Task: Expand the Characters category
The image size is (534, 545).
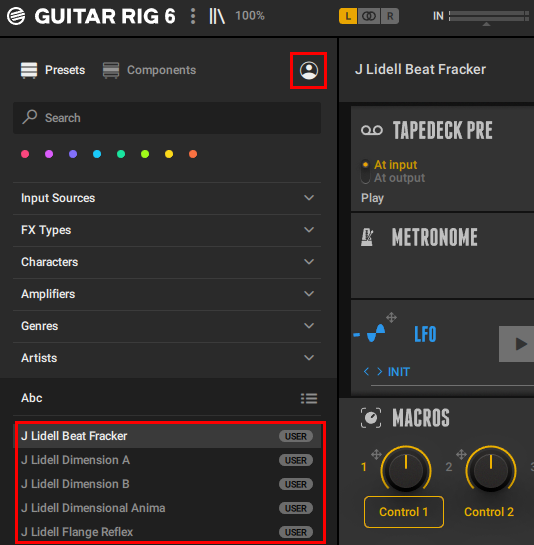Action: click(167, 262)
